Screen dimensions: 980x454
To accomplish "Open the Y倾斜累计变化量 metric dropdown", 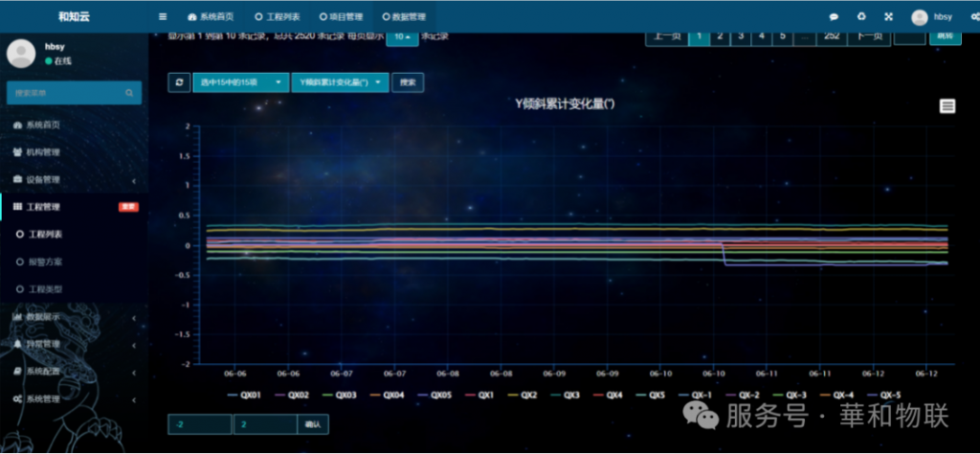I will tap(340, 82).
